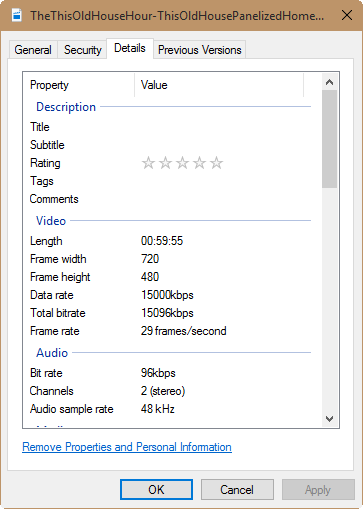
Task: Click the Tags value field
Action: click(220, 181)
